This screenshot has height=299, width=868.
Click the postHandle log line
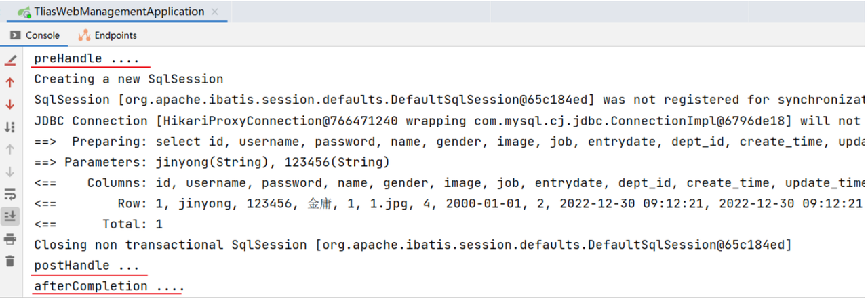[87, 265]
